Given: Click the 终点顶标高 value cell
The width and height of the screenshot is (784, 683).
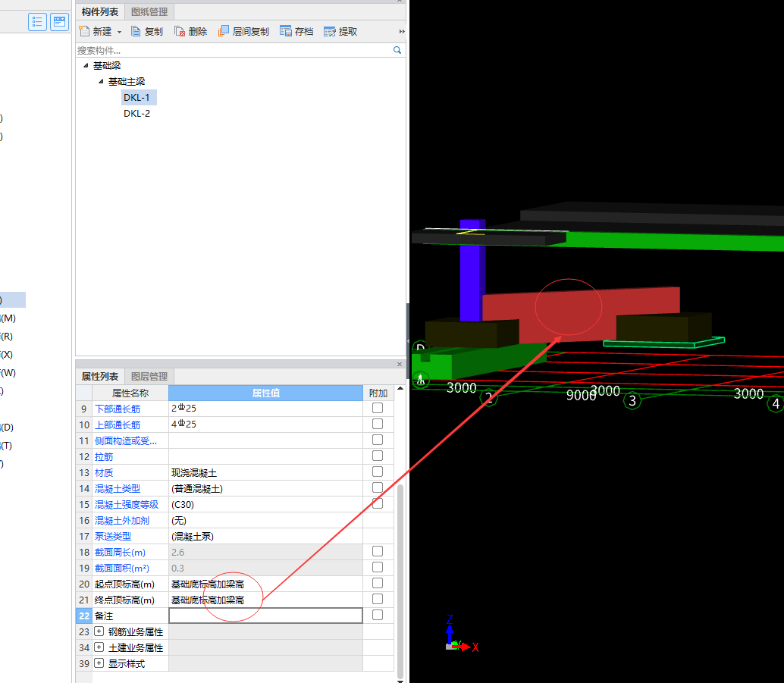Looking at the screenshot, I should pyautogui.click(x=265, y=600).
